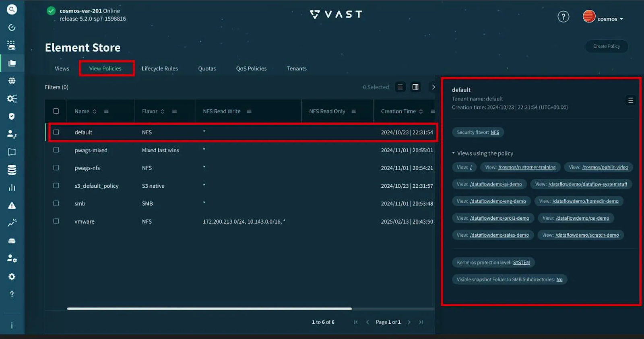Open the settings gear icon in sidebar
Image resolution: width=644 pixels, height=339 pixels.
coord(12,277)
